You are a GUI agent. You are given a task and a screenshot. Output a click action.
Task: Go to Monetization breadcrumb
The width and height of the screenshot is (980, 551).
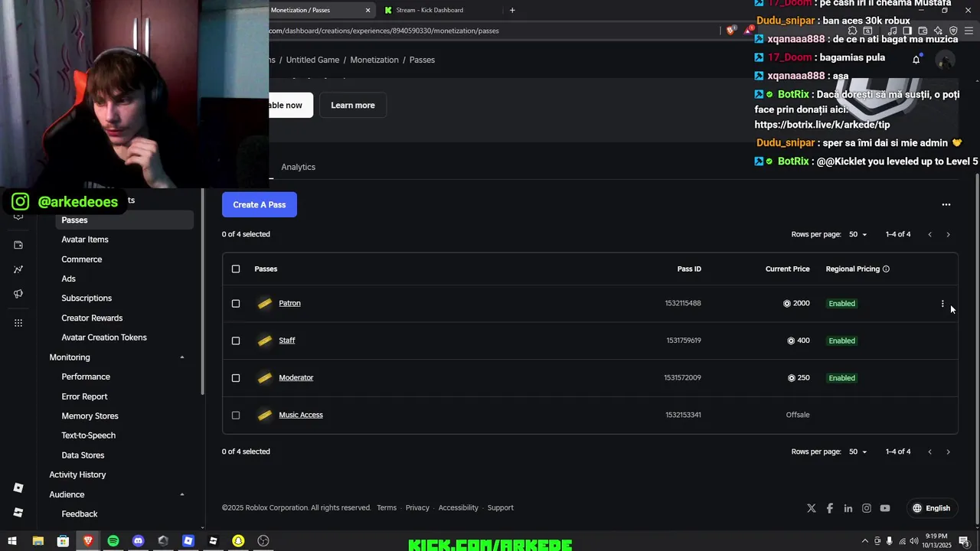click(374, 60)
